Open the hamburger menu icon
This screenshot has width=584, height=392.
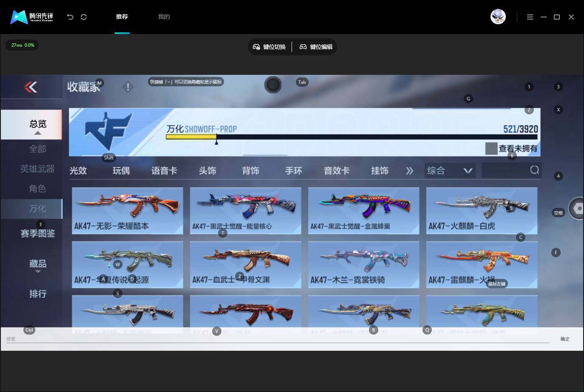(530, 17)
